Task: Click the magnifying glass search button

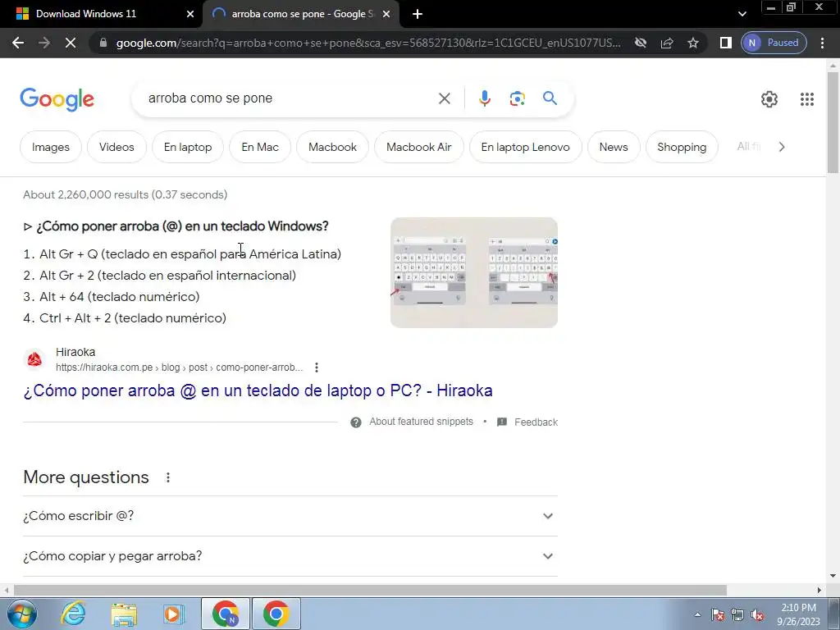Action: tap(550, 98)
